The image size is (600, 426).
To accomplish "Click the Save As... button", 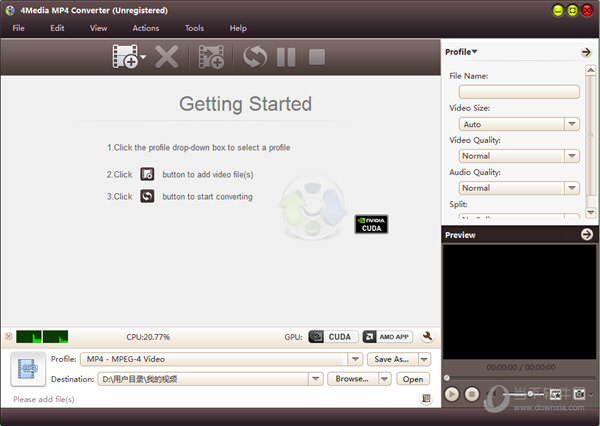I will click(x=392, y=359).
